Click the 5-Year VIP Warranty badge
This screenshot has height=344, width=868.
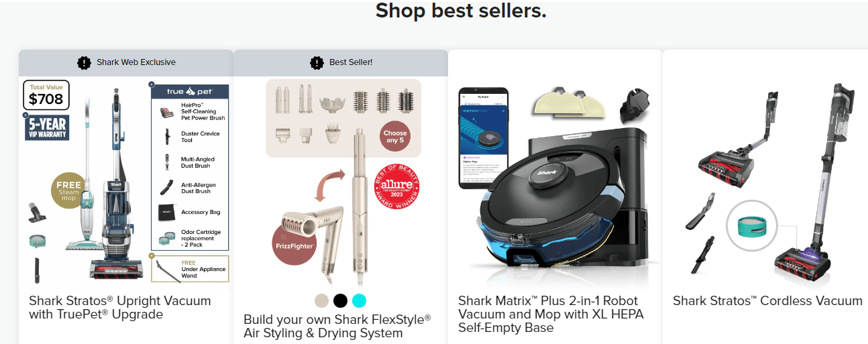click(x=47, y=127)
